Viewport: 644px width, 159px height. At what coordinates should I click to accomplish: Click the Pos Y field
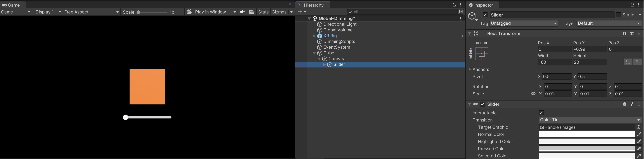point(590,49)
